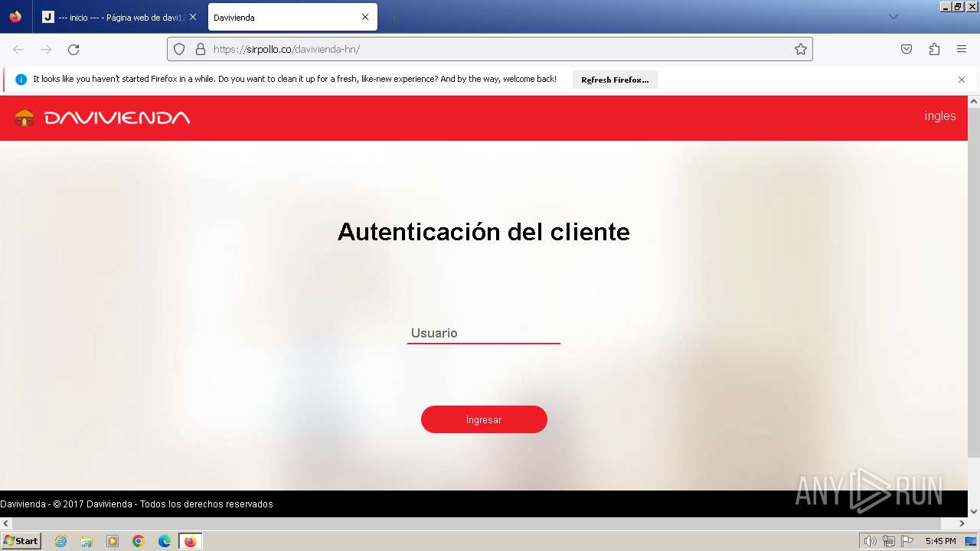The height and width of the screenshot is (551, 980).
Task: Select the Davivienda tab
Action: [292, 17]
